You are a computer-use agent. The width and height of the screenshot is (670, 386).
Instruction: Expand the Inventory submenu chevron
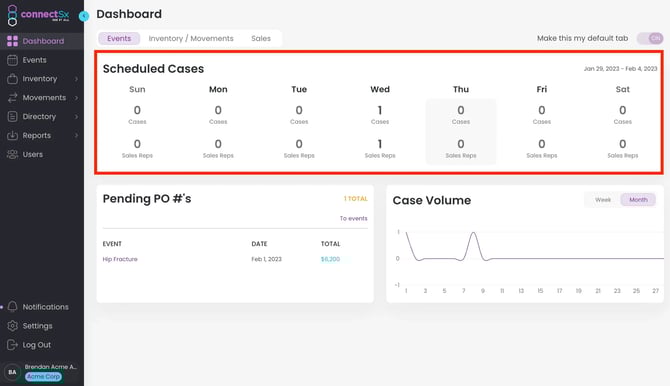[76, 79]
